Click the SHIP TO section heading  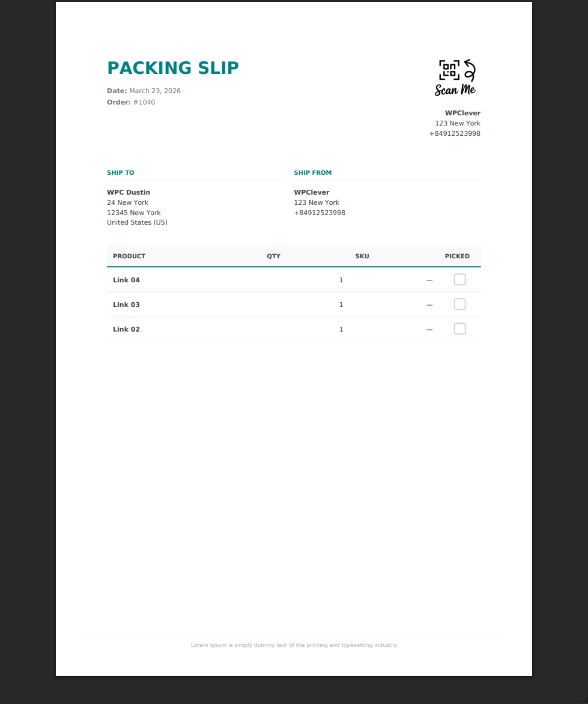coord(121,173)
